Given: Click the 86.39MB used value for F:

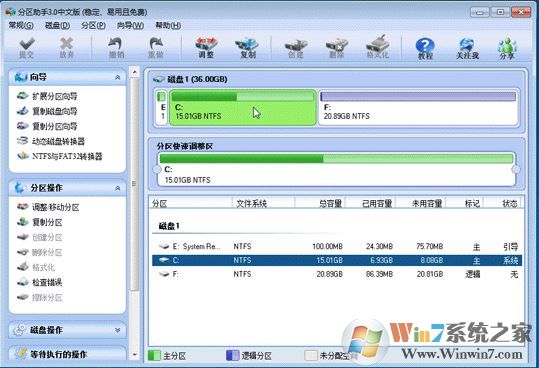Looking at the screenshot, I should [x=379, y=274].
